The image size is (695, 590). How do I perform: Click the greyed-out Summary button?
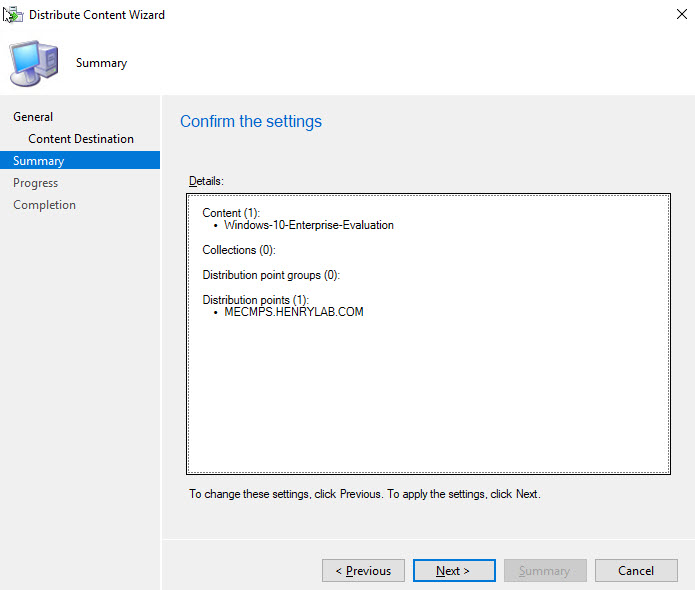545,571
